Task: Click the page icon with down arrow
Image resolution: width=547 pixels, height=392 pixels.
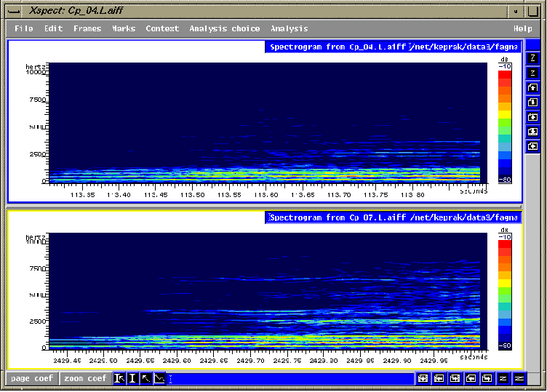Action: [x=532, y=103]
